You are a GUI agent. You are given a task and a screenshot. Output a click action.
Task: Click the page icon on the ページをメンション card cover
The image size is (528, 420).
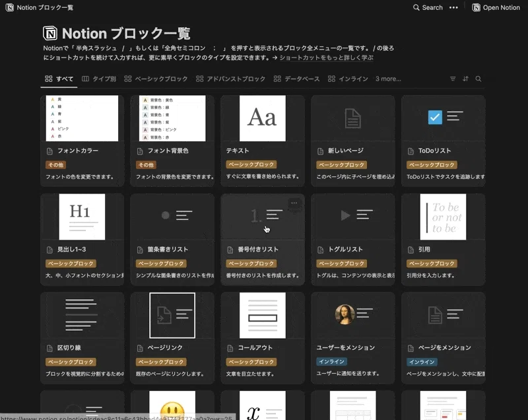(435, 315)
